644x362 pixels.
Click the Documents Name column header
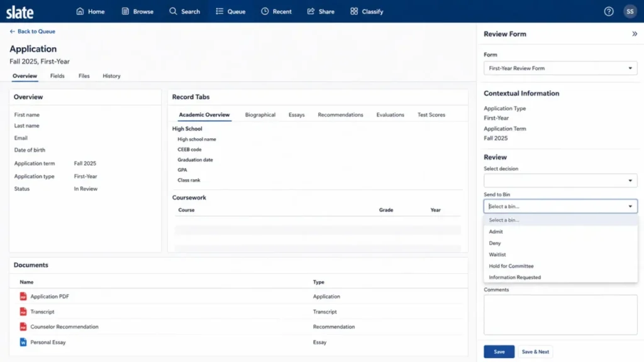(x=26, y=282)
